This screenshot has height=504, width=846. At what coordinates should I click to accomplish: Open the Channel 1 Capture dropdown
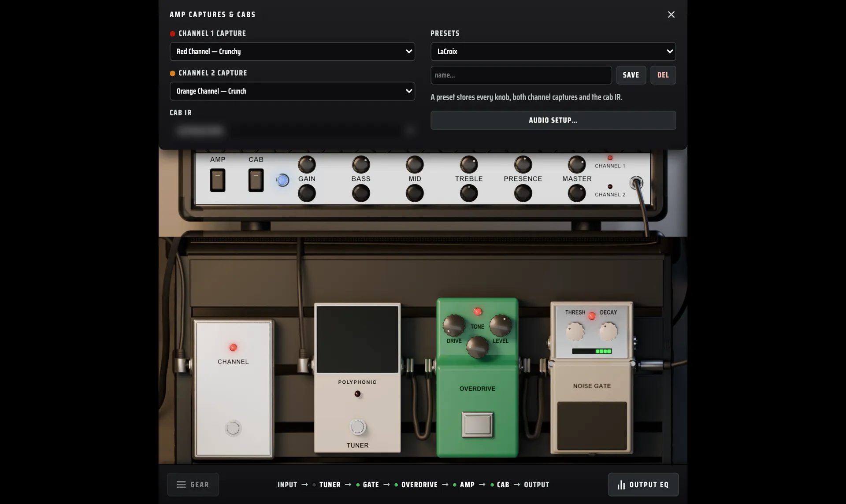point(292,52)
